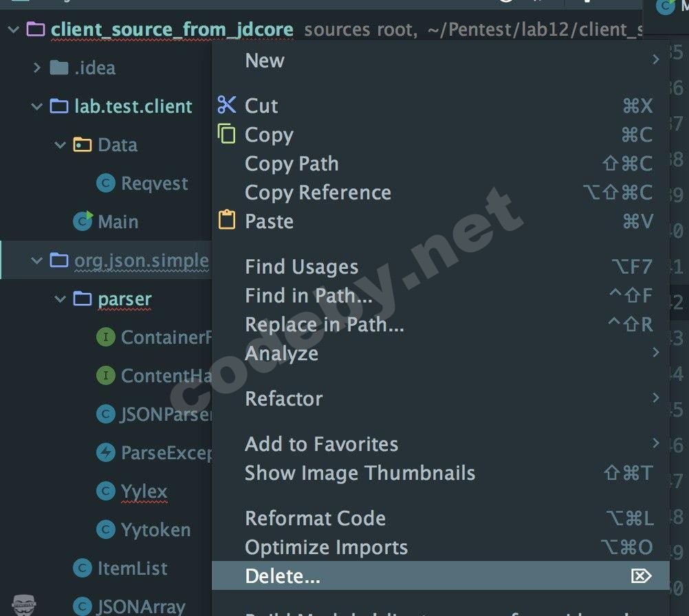Open the New submenu arrow

coord(655,60)
